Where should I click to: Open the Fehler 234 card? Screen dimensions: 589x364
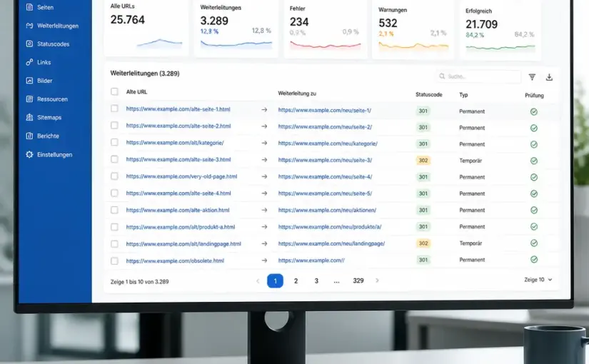pyautogui.click(x=326, y=29)
